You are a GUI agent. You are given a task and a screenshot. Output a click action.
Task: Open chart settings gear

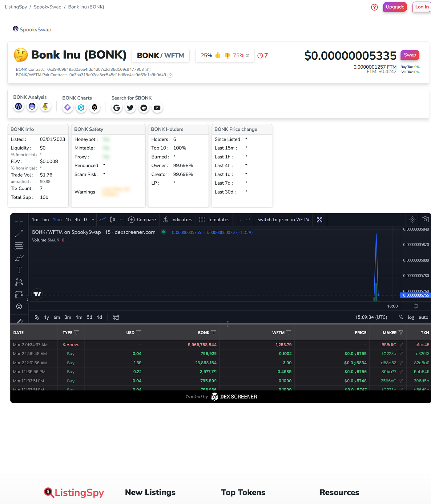tap(413, 219)
